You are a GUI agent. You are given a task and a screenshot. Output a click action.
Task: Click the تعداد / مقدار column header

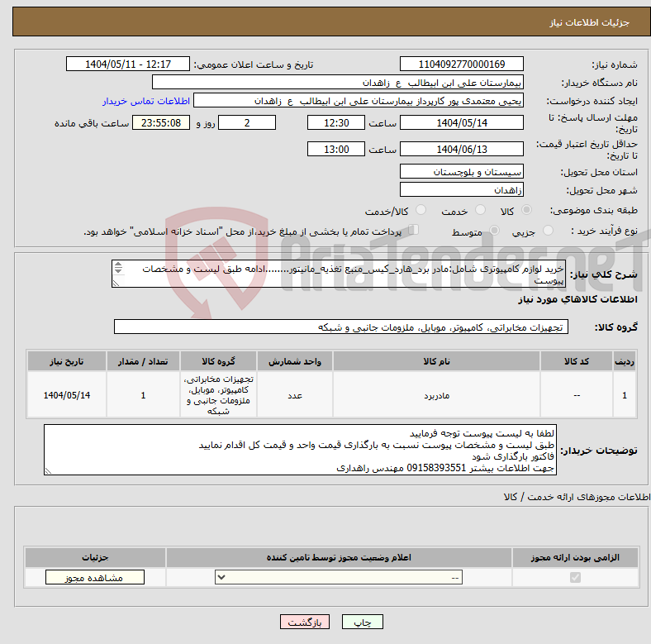click(143, 361)
